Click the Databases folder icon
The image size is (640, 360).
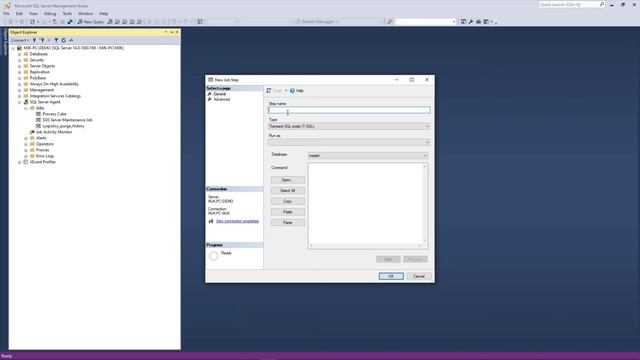coord(26,54)
